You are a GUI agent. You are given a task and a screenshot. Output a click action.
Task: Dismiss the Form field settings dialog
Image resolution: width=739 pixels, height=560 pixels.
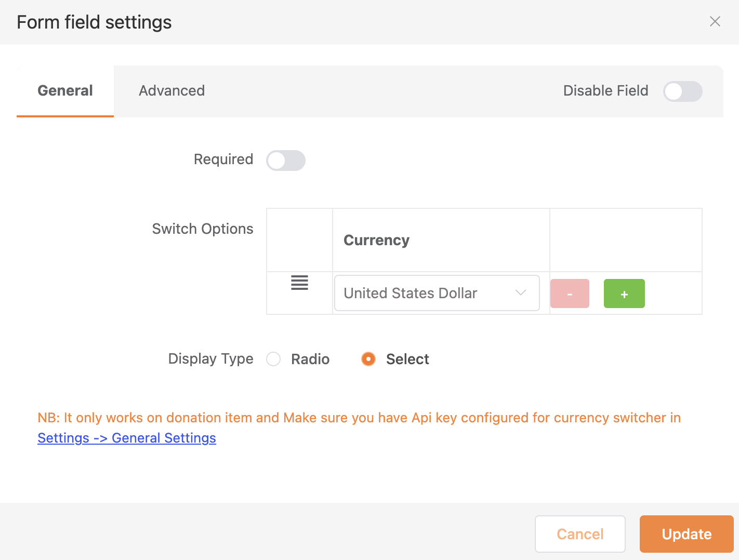(715, 21)
